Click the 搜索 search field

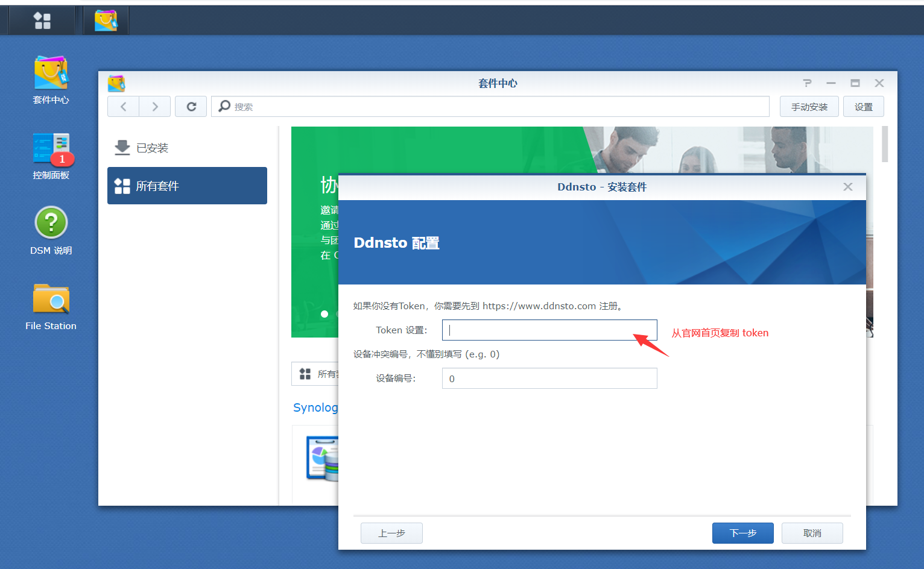pyautogui.click(x=490, y=107)
